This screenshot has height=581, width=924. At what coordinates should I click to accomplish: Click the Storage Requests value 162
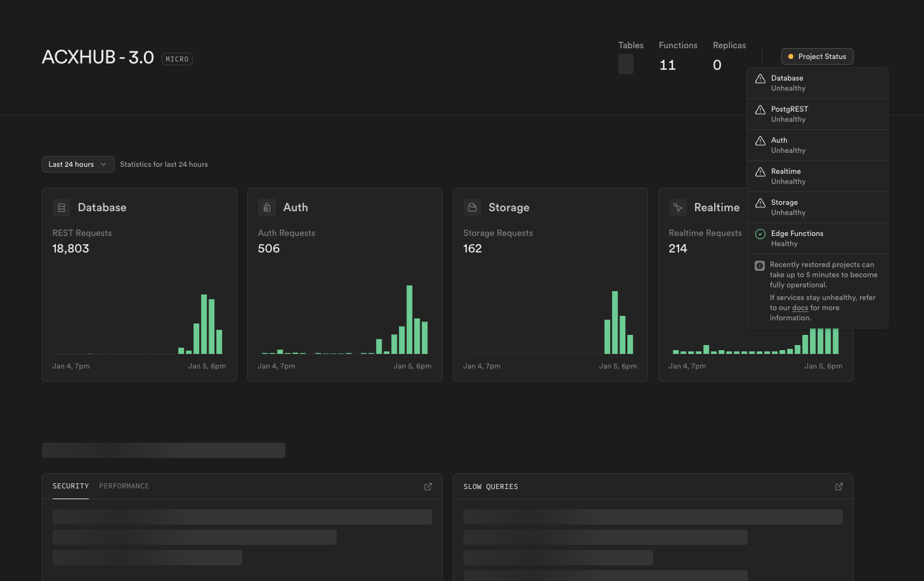click(x=472, y=249)
